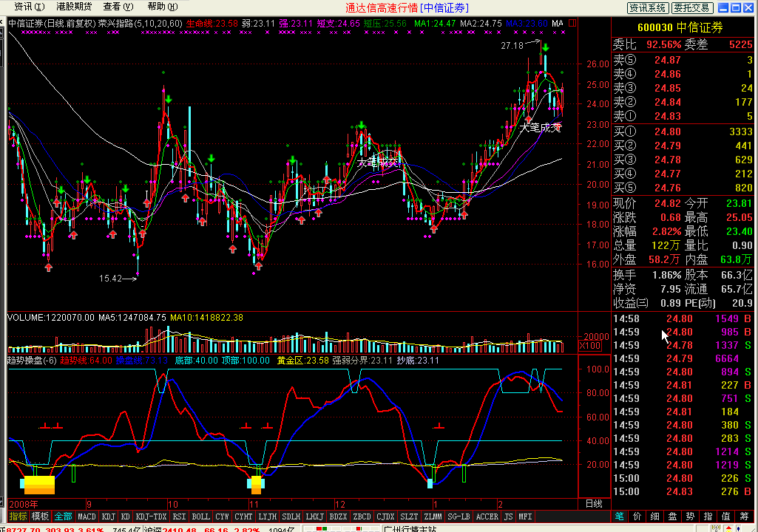Select the 势 tab in quote panel
Viewport: 758px width, 532px height.
pyautogui.click(x=690, y=516)
